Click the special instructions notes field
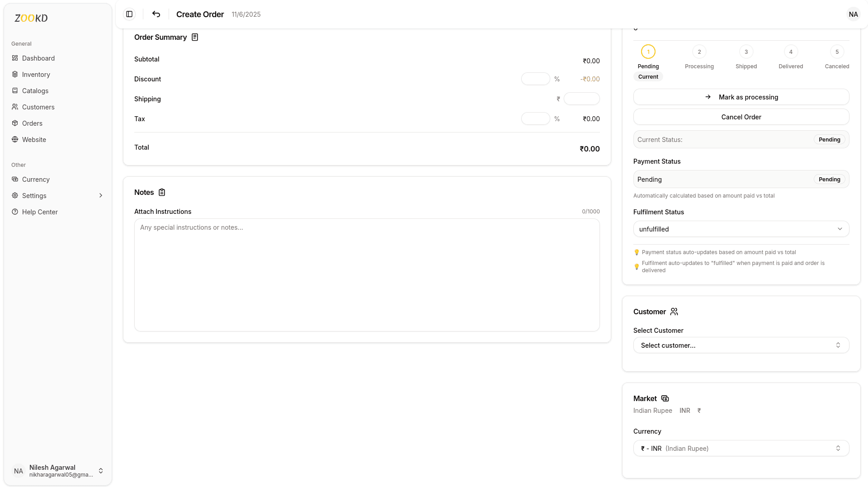Screen dimensions: 868x487 point(367,275)
